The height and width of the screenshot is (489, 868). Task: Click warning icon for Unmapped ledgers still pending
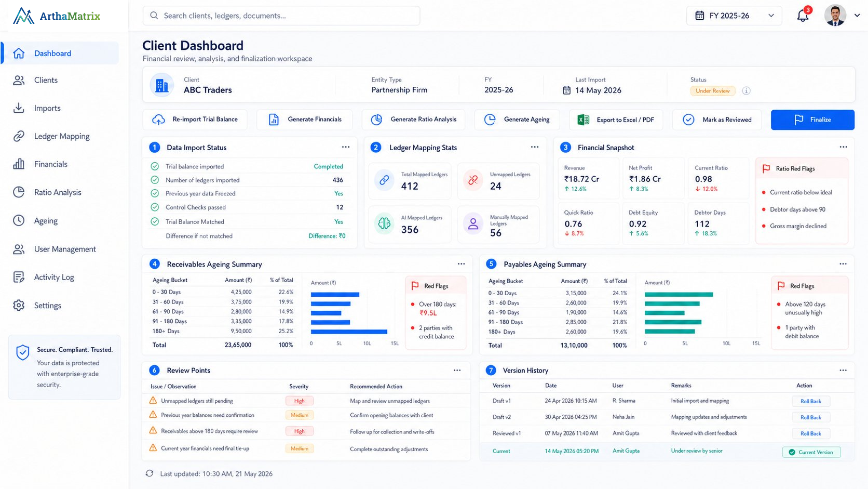153,401
